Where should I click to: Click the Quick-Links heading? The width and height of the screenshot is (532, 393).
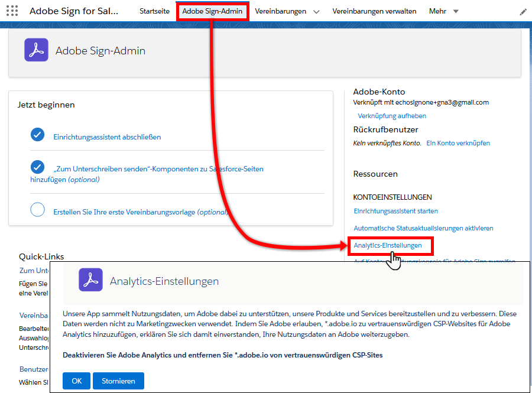pos(41,256)
